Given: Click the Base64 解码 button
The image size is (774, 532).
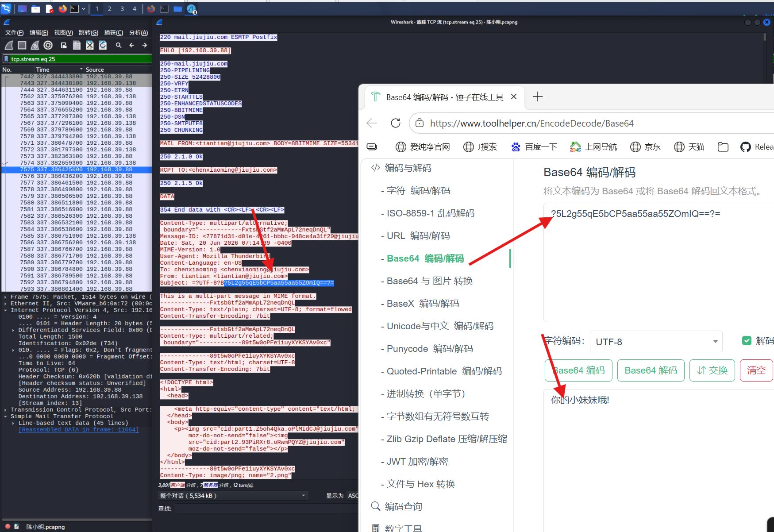Looking at the screenshot, I should pyautogui.click(x=651, y=370).
